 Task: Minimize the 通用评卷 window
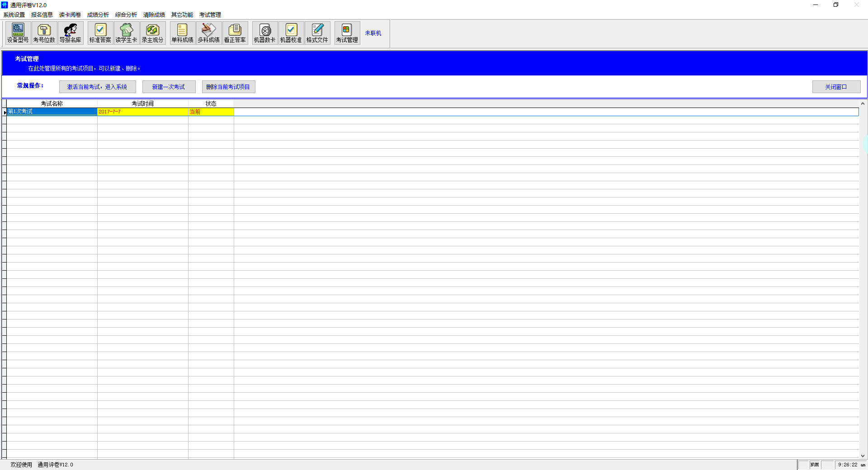[816, 5]
